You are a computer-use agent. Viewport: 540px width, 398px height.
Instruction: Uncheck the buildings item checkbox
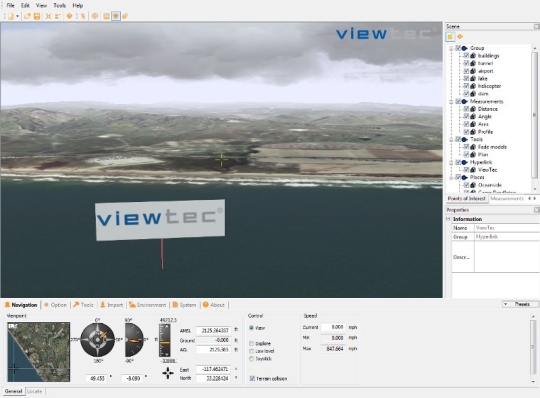pos(466,55)
